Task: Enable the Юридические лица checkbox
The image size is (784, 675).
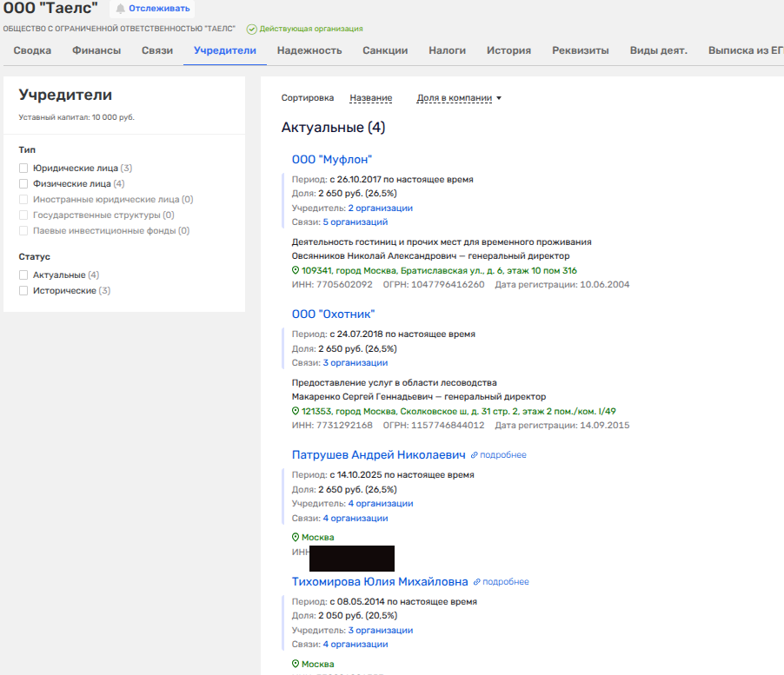Action: [24, 168]
